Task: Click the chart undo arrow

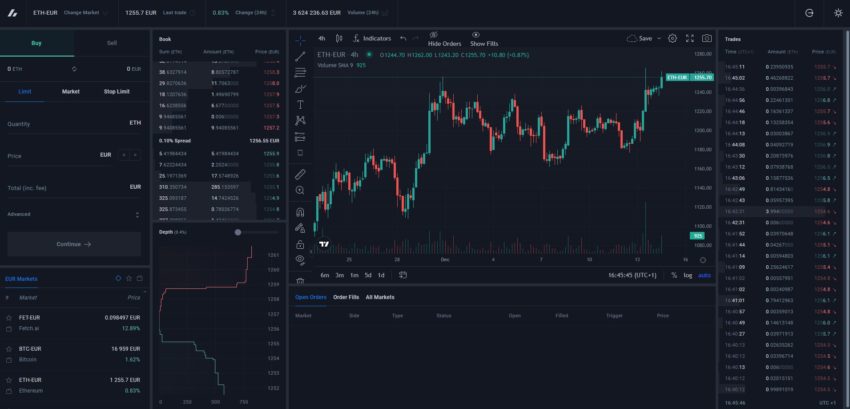Action: [403, 39]
